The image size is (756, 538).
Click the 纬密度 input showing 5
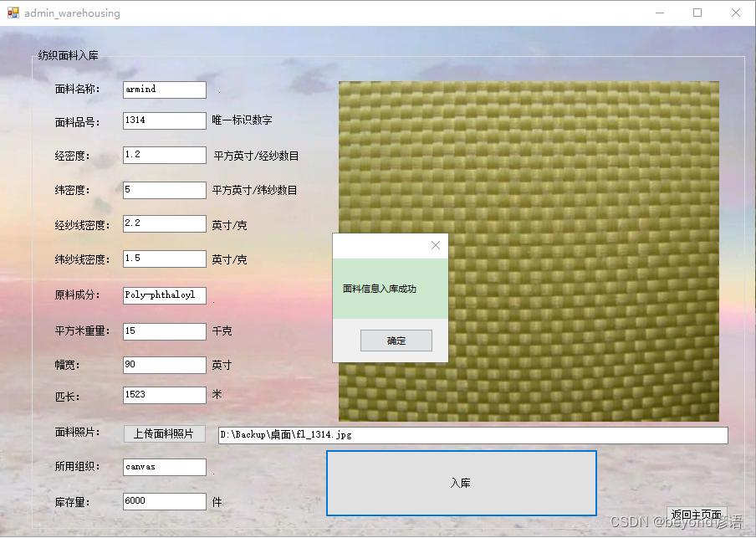click(x=164, y=189)
